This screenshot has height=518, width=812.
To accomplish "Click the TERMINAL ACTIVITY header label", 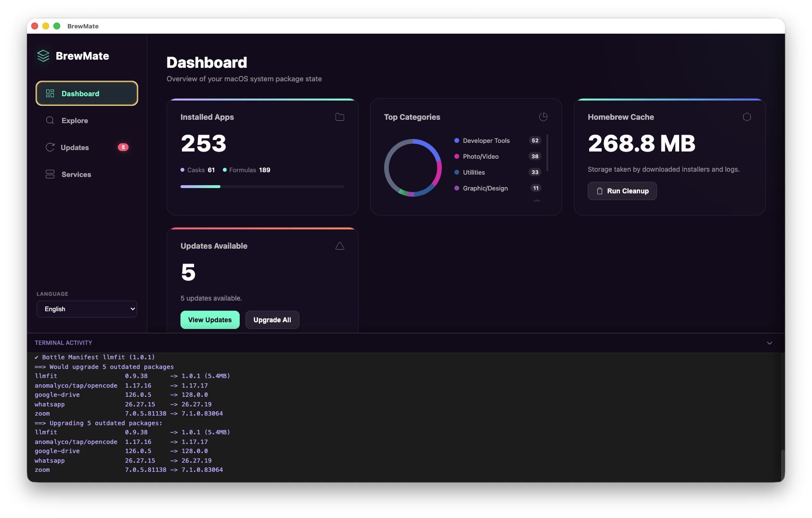I will pos(64,343).
